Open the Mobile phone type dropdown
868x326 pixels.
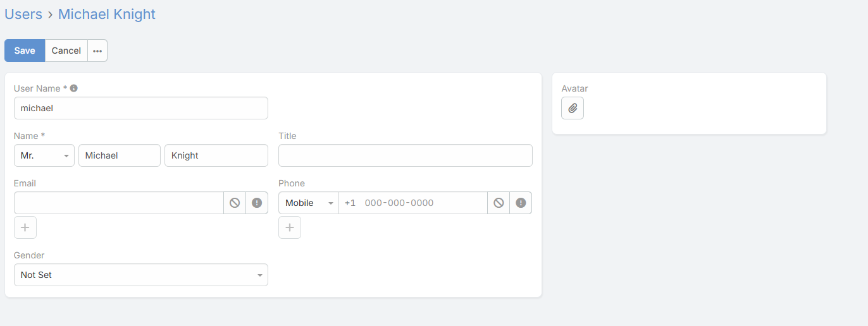coord(309,203)
